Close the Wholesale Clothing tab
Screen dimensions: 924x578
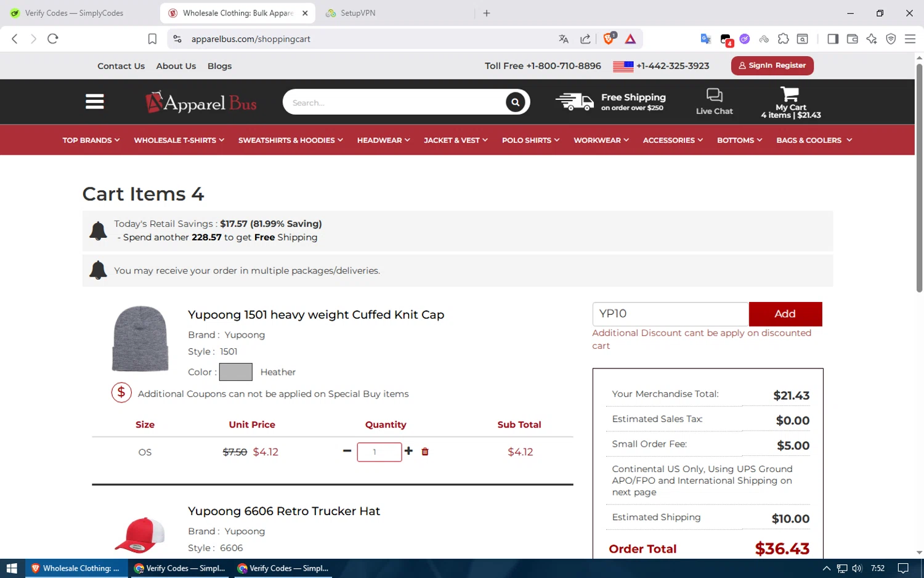[x=305, y=13]
